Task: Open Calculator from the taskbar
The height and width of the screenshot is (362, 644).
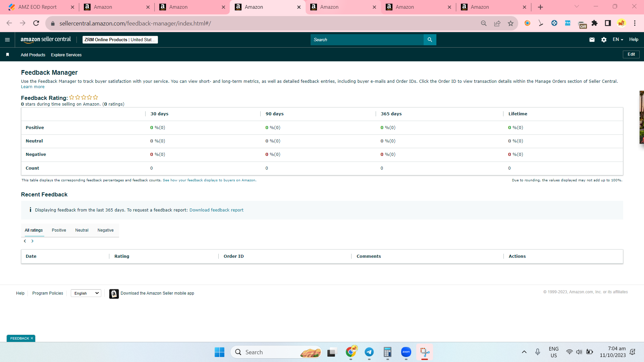Action: click(x=388, y=352)
